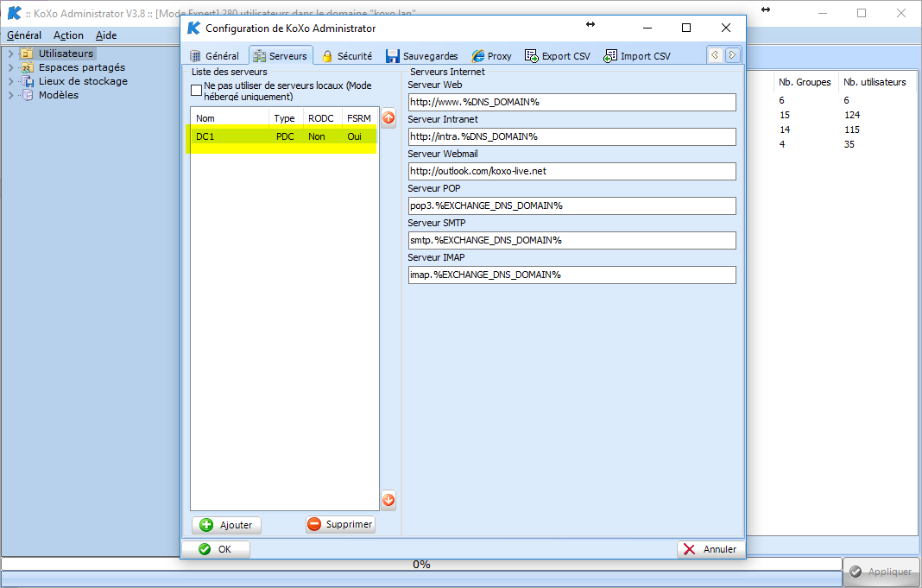Expand the Utilisateurs tree node

click(10, 54)
